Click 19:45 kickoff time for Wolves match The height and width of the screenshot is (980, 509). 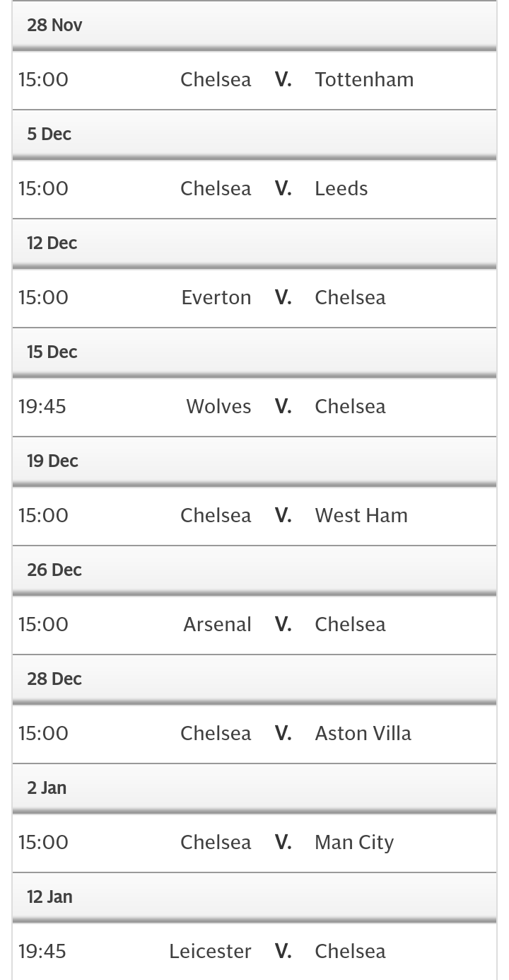tap(42, 406)
